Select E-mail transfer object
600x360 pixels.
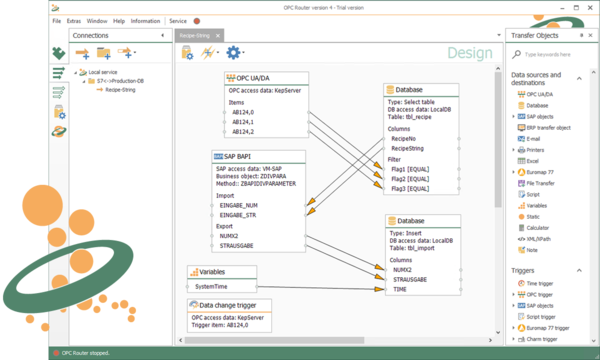[x=533, y=139]
